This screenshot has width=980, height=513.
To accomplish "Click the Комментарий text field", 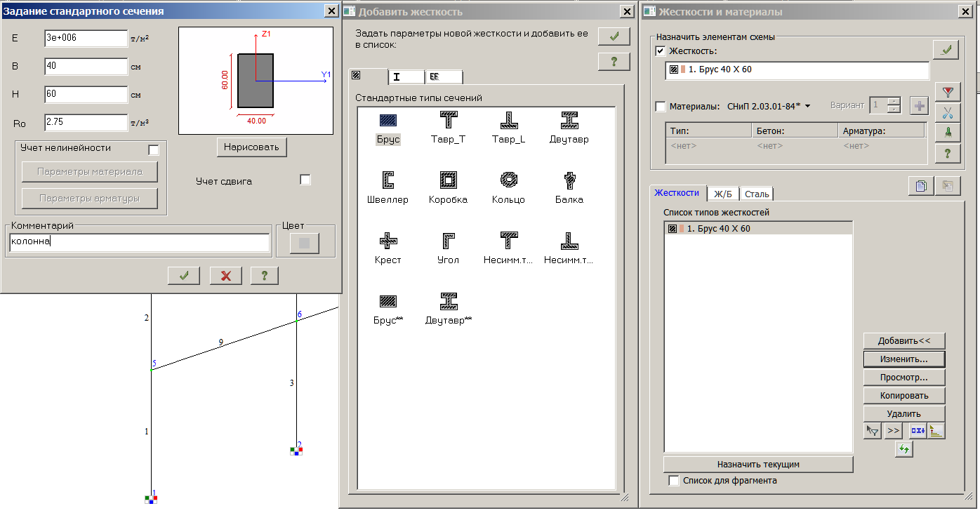I will [140, 243].
